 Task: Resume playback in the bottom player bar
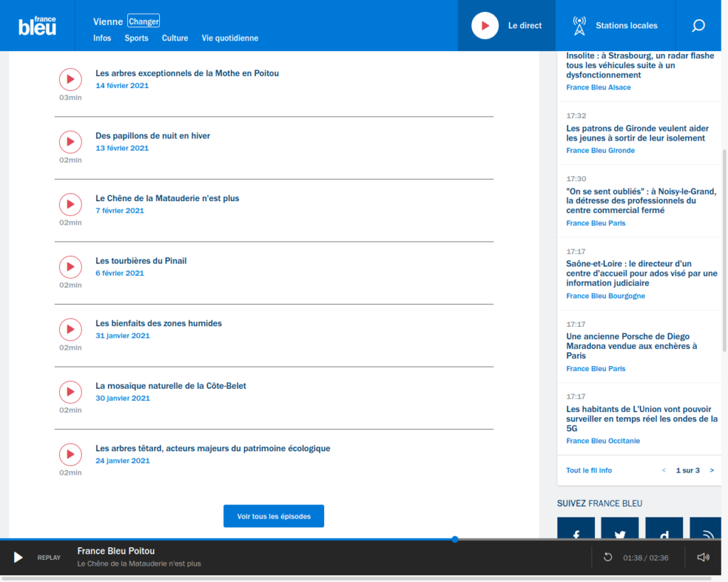click(x=18, y=557)
